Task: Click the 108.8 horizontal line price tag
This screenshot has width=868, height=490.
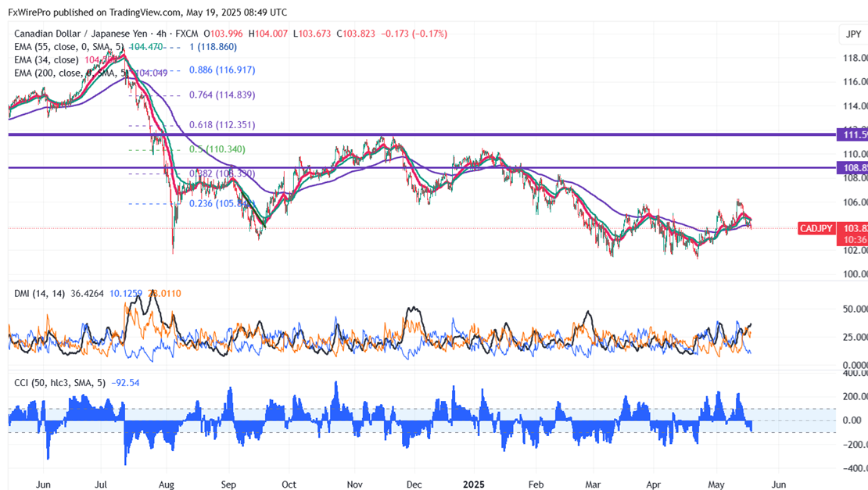Action: [852, 167]
